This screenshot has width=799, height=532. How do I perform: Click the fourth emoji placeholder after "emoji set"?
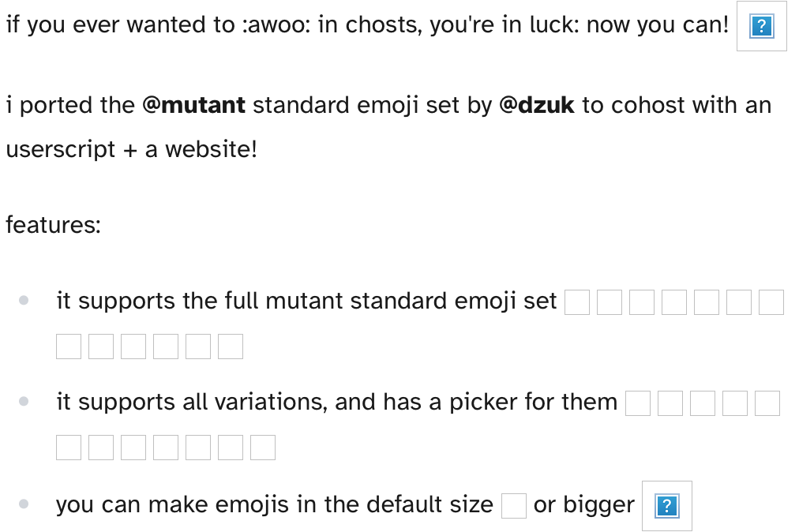674,302
